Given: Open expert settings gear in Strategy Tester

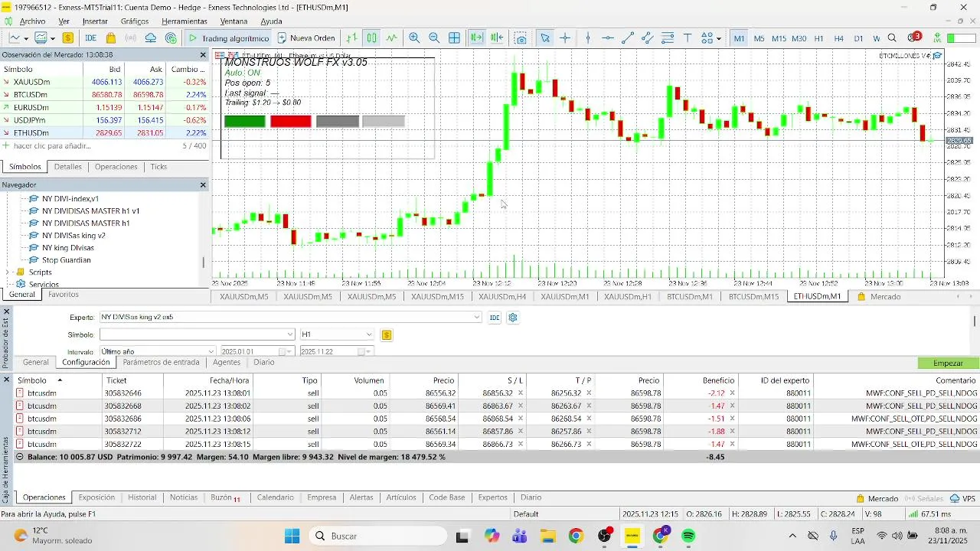Looking at the screenshot, I should point(513,318).
